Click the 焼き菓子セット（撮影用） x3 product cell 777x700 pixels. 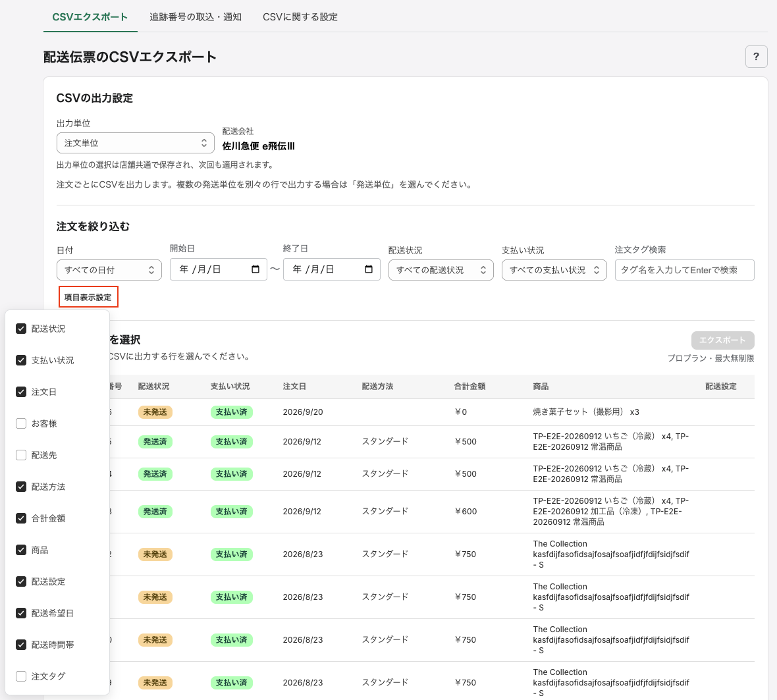(586, 412)
